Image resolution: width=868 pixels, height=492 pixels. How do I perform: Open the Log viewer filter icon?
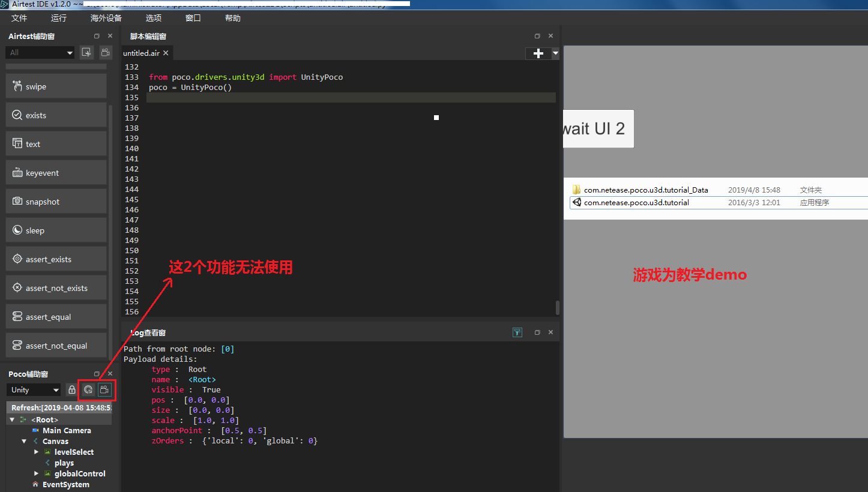[517, 332]
